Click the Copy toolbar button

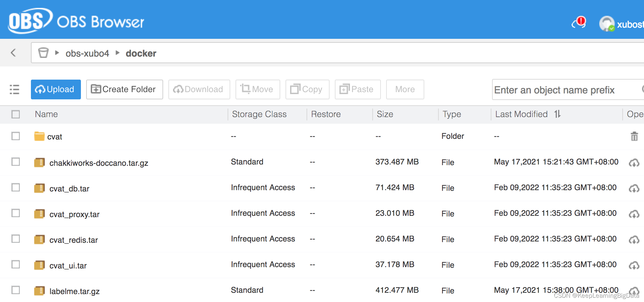307,89
